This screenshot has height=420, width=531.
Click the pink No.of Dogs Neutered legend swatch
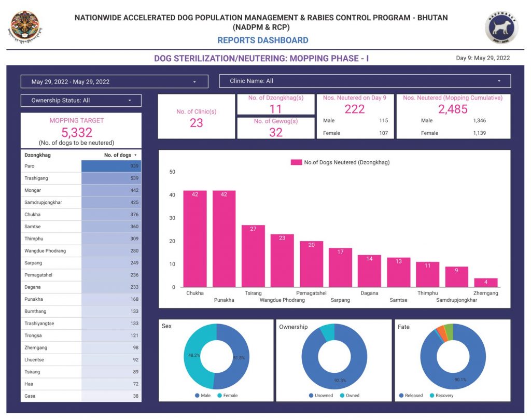[296, 162]
